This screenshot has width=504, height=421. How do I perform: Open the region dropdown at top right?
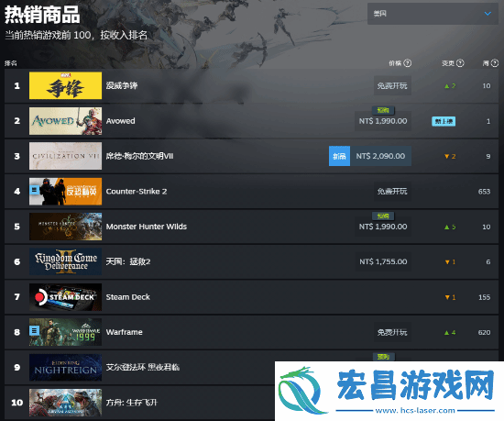(x=433, y=14)
